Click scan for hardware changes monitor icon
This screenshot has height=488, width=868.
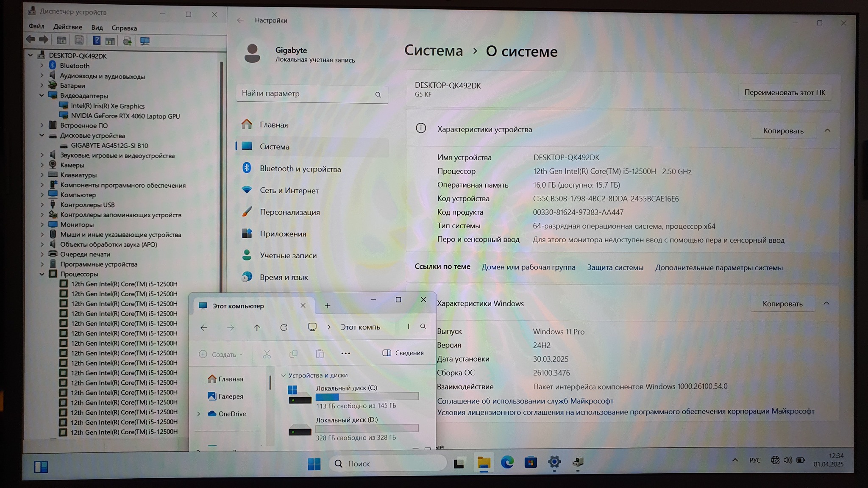pos(145,41)
